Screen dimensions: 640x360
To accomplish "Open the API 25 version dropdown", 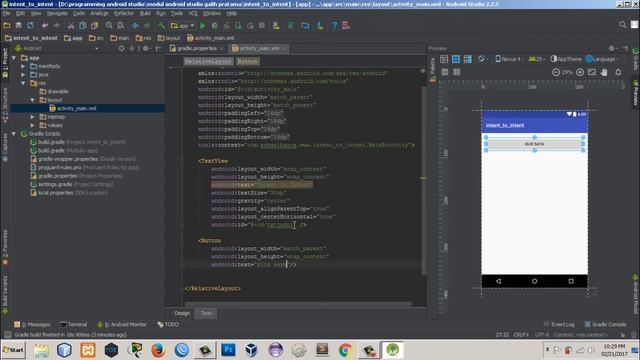I will point(536,59).
